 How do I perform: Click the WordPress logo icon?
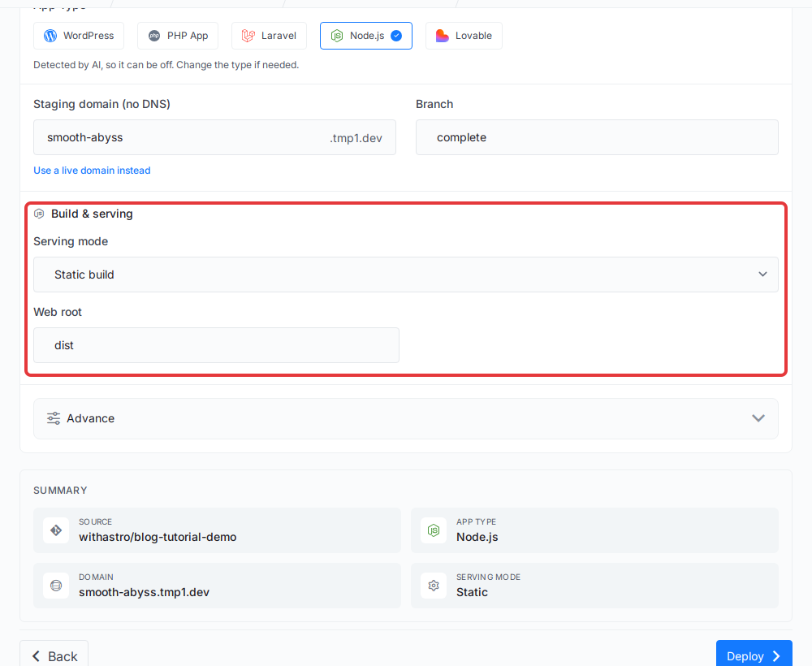tap(50, 36)
